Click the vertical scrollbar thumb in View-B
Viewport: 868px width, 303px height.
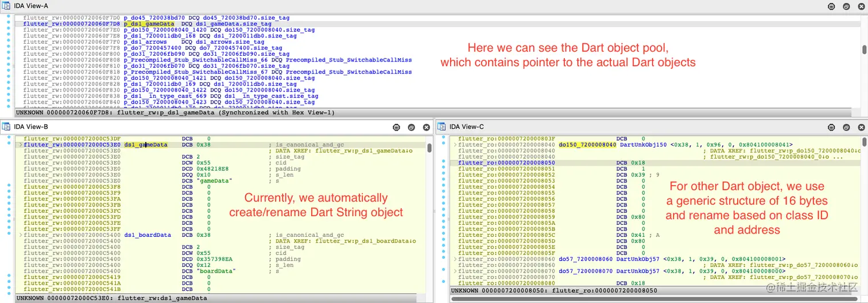(429, 148)
